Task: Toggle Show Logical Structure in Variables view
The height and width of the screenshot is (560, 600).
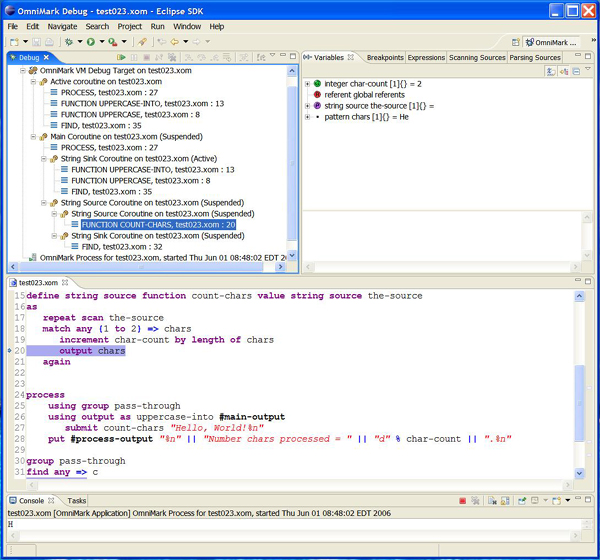Action: click(564, 72)
